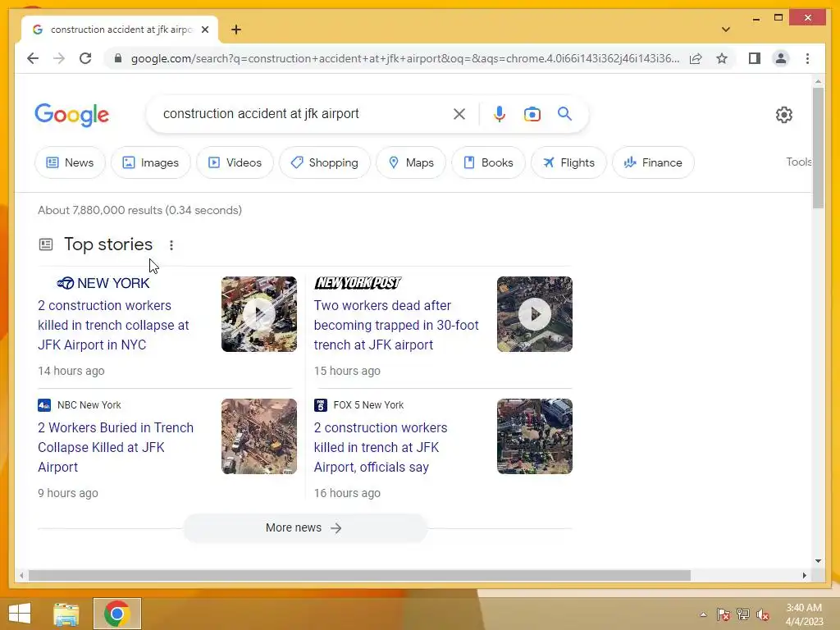Open the taskbar clock showing 3:40 AM
This screenshot has height=630, width=840.
(x=804, y=614)
